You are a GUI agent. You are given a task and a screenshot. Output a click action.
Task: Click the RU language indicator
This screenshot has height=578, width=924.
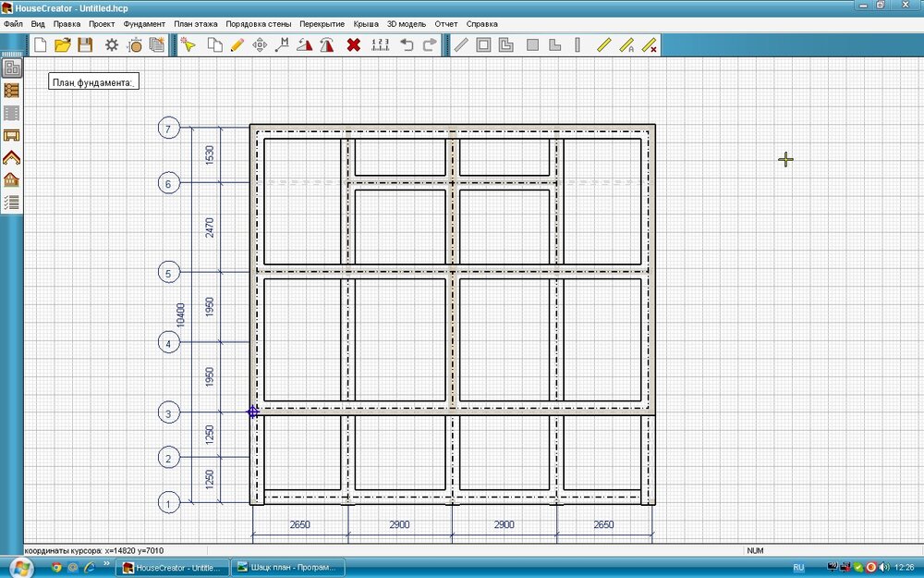click(798, 568)
